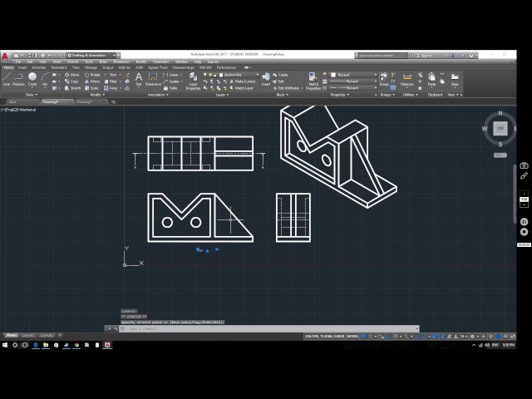Open the ByLayer color dropdown

[x=353, y=75]
